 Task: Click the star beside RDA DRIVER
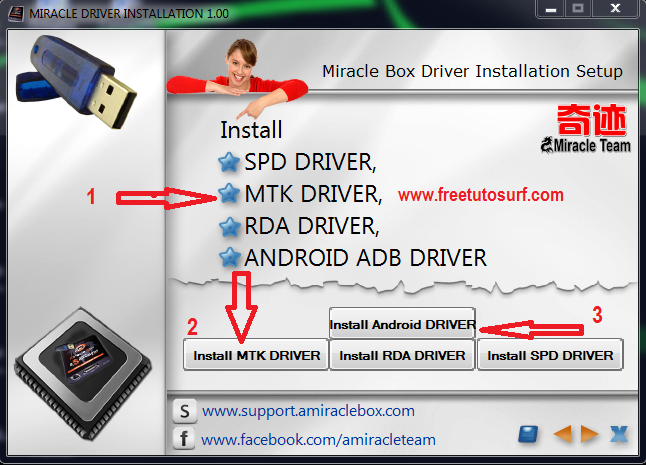click(229, 226)
